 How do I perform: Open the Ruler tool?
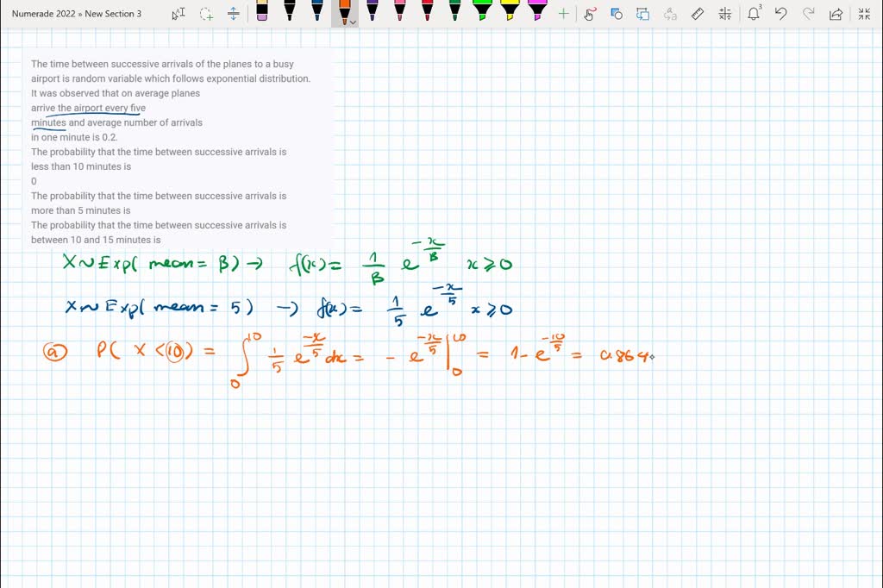coord(698,14)
